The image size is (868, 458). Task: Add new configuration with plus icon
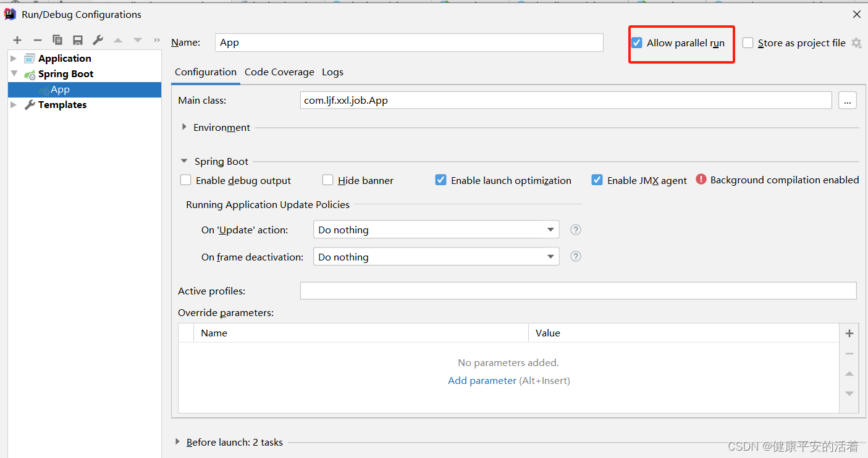(x=17, y=40)
